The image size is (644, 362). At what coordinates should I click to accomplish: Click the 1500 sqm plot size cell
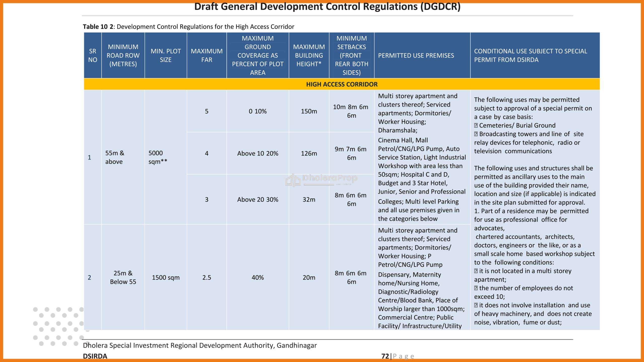pos(166,277)
